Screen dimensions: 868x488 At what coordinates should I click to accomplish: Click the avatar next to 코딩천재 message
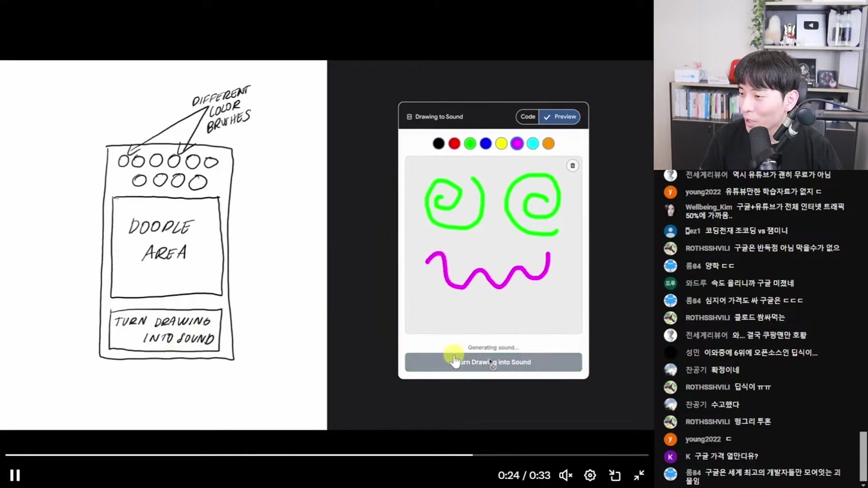click(670, 230)
